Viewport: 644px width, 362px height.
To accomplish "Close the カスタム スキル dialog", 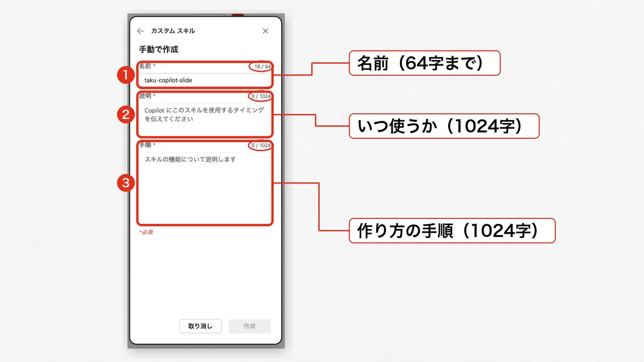I will click(x=265, y=31).
